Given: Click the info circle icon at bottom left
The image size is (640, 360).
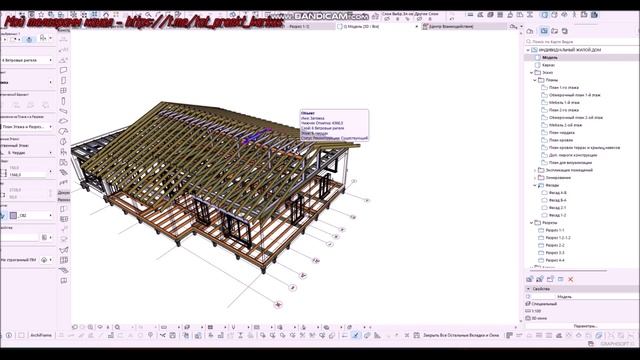Looking at the screenshot, I should (x=9, y=335).
